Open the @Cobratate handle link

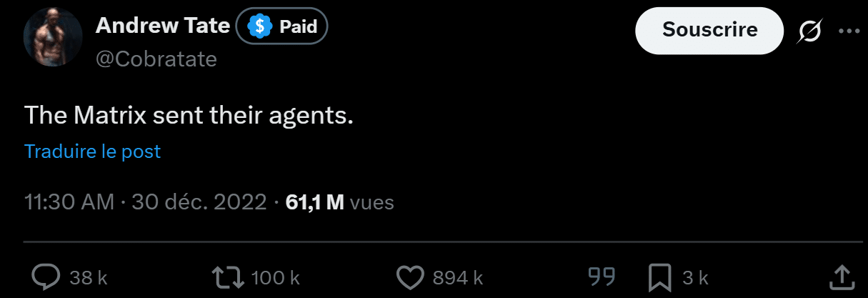156,60
